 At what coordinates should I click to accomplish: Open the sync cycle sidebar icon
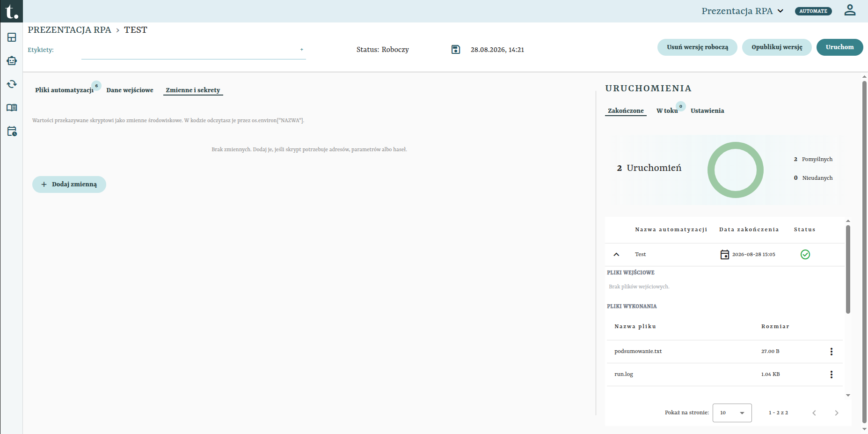coord(12,84)
